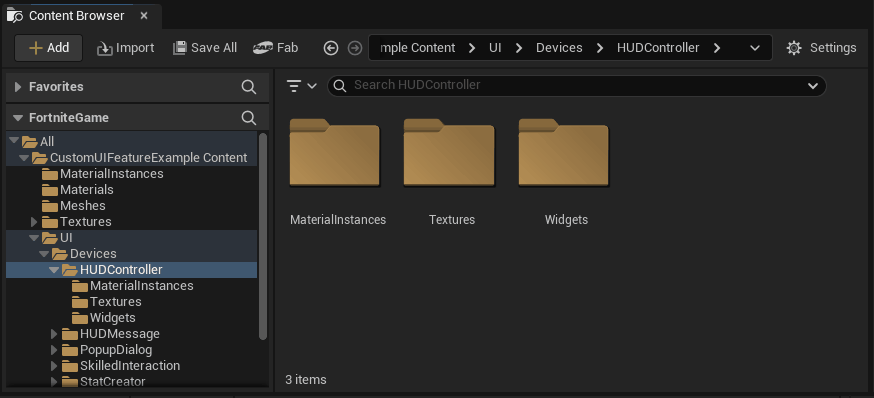
Task: Open the Textures folder thumbnail
Action: 449,153
